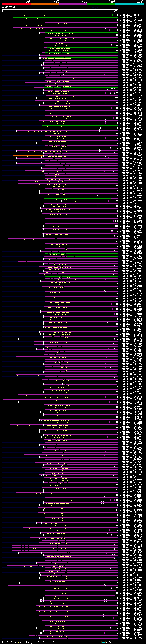Open hit UniRef100_Q03211
The image size is (146, 644).
point(131,22)
